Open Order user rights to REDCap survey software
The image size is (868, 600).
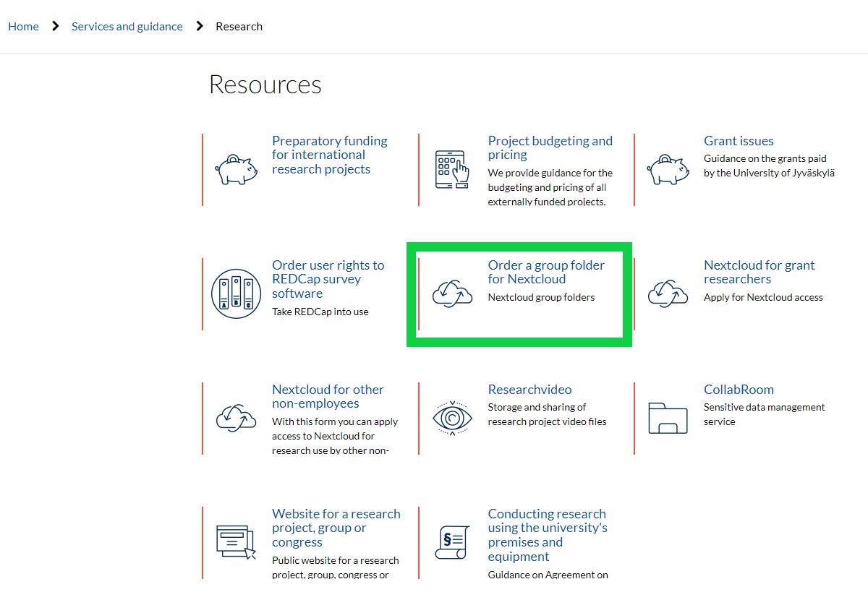328,279
